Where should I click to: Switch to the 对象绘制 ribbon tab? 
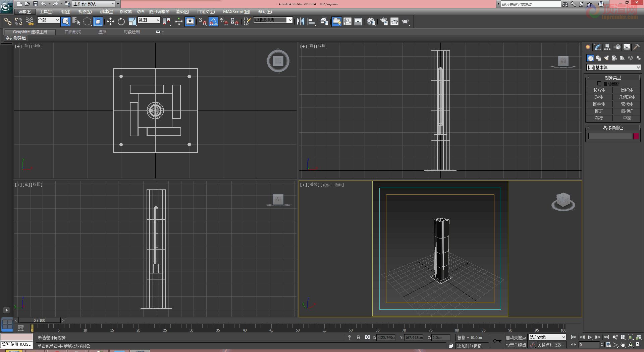click(132, 32)
